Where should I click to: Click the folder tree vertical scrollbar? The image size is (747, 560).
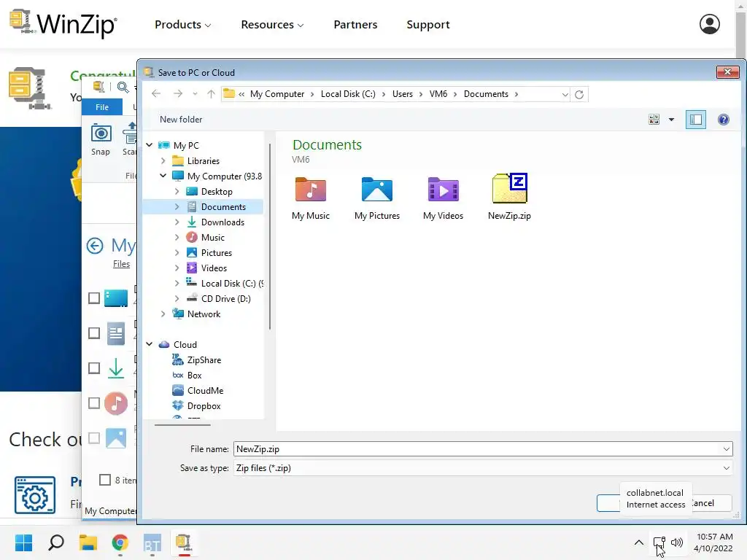[x=270, y=236]
